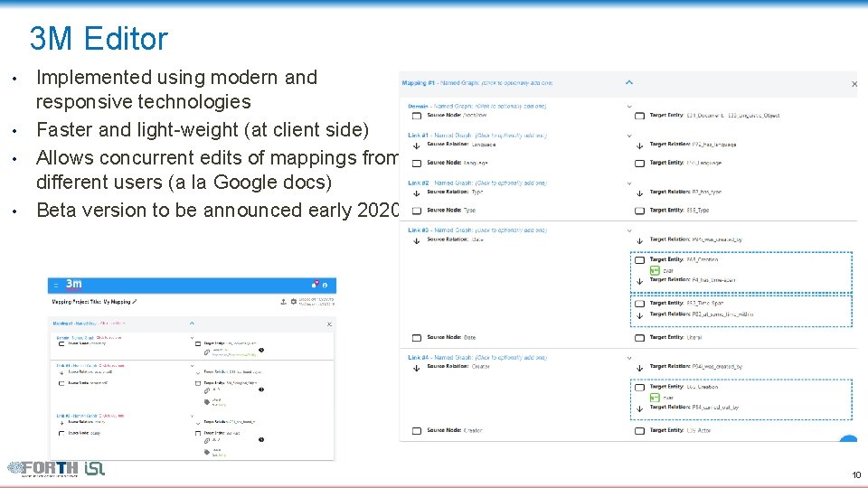Click box icon beside Source Node Type
Viewport: 868px width, 488px height.
click(x=417, y=211)
